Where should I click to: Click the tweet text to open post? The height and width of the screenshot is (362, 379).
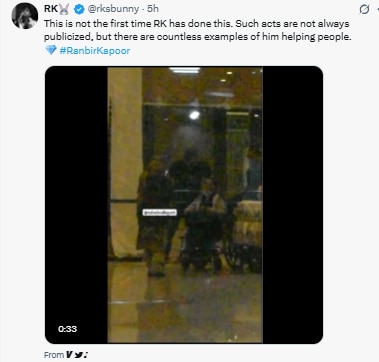click(197, 30)
